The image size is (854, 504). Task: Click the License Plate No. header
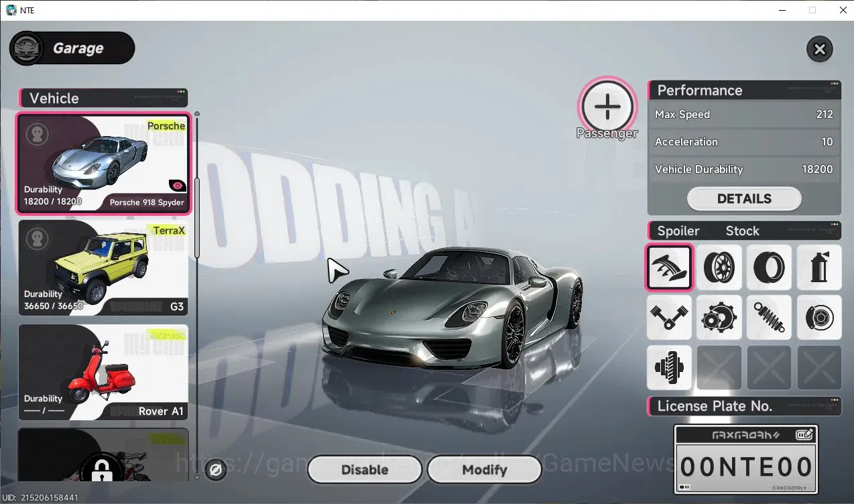click(x=744, y=406)
